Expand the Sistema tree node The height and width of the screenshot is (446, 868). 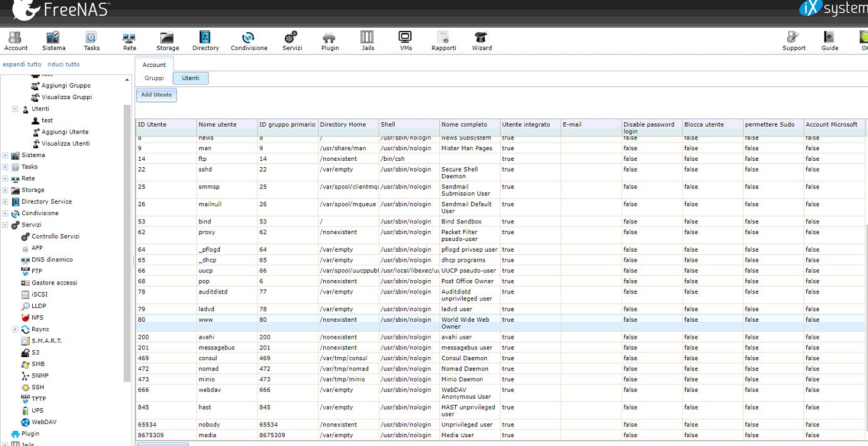click(5, 155)
